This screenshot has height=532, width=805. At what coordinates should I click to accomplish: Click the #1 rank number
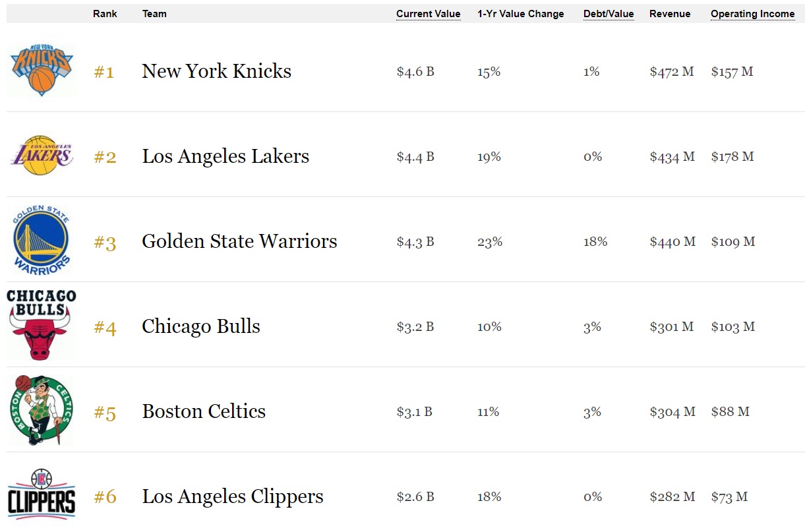click(x=104, y=72)
